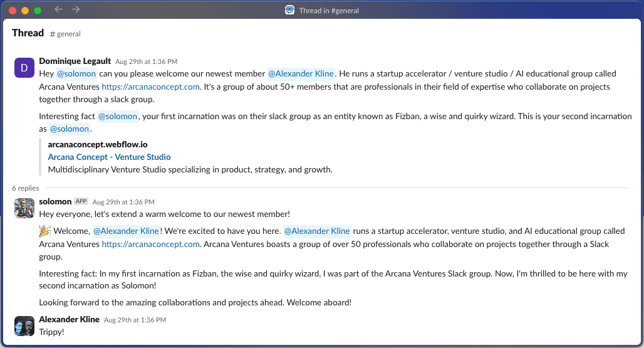
Task: Click Alexander Kline sender name
Action: [69, 320]
